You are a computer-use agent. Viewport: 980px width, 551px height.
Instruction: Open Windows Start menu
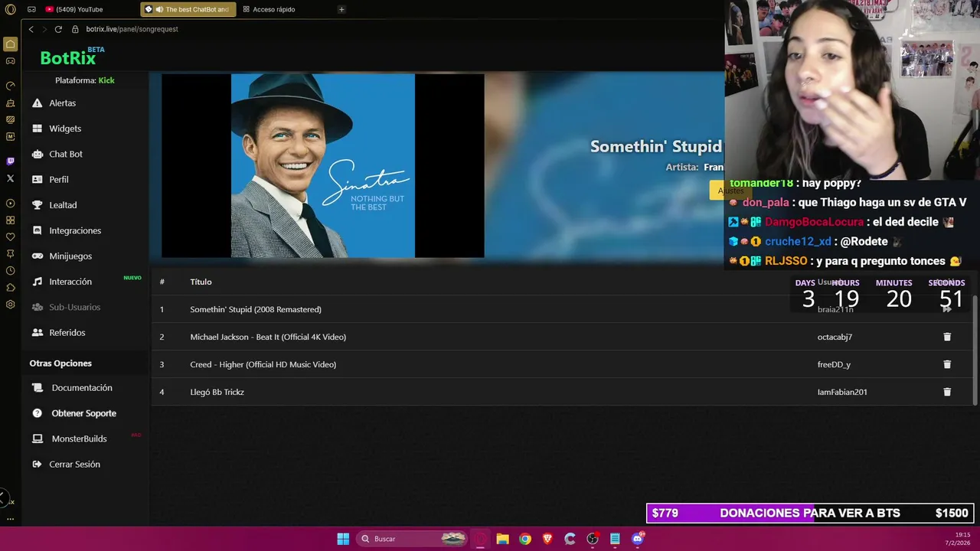click(343, 539)
